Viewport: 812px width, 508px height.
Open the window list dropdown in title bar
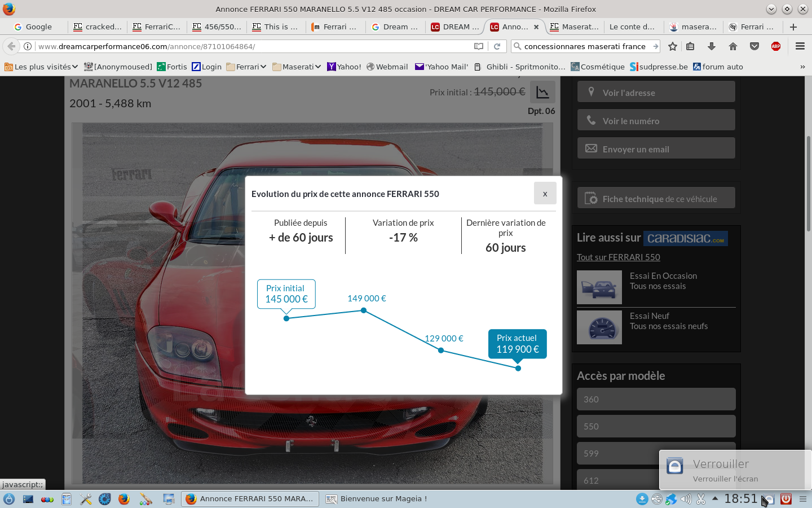coord(771,9)
